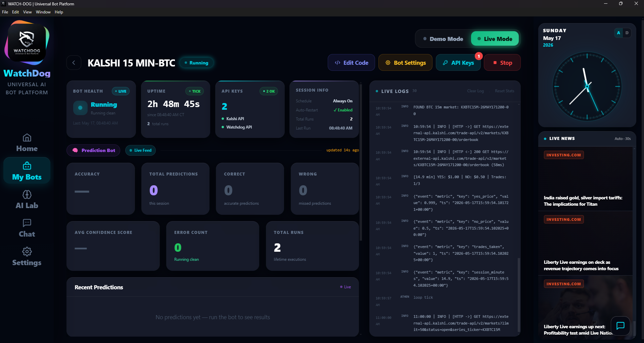The image size is (644, 343).
Task: Click the code brackets icon on Edit Code
Action: 337,63
